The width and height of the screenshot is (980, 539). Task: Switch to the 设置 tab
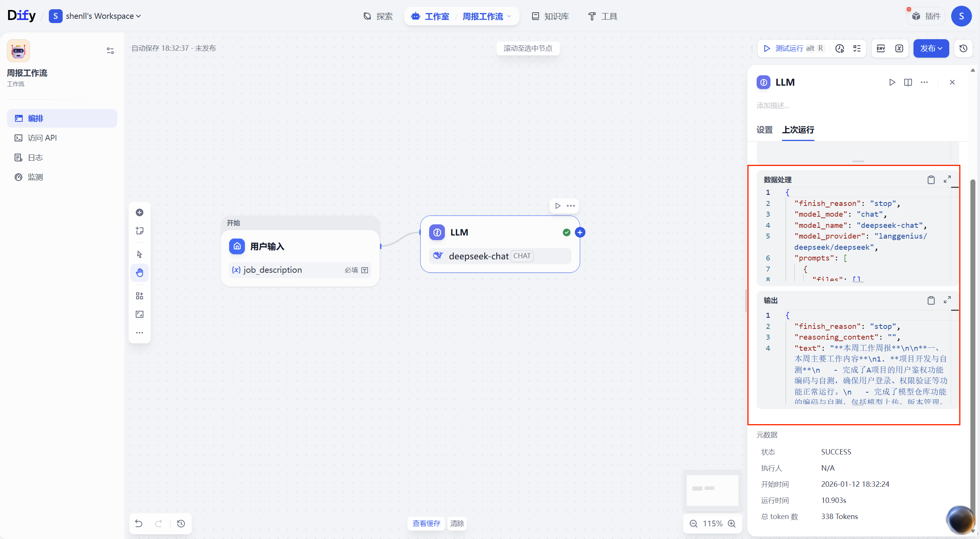click(764, 130)
